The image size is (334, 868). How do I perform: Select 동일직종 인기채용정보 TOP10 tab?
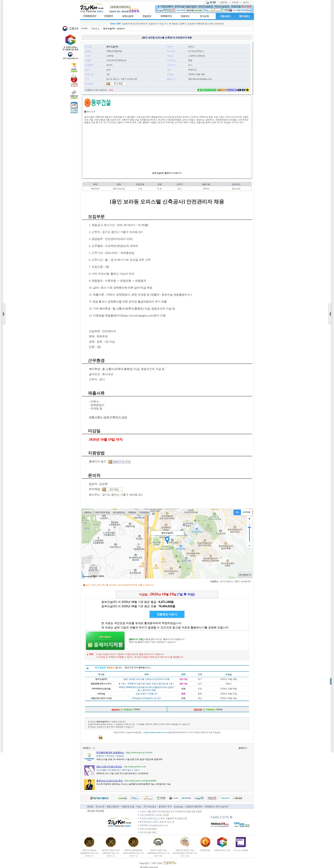click(208, 709)
